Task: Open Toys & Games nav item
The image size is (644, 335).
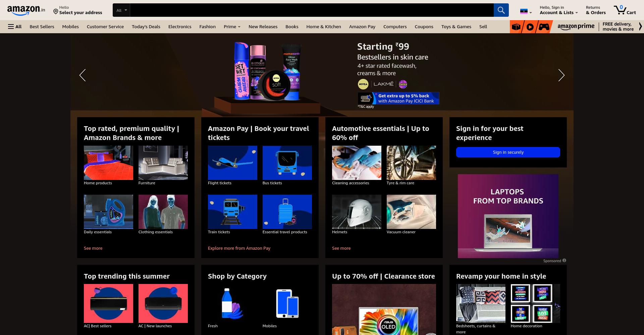Action: click(456, 27)
